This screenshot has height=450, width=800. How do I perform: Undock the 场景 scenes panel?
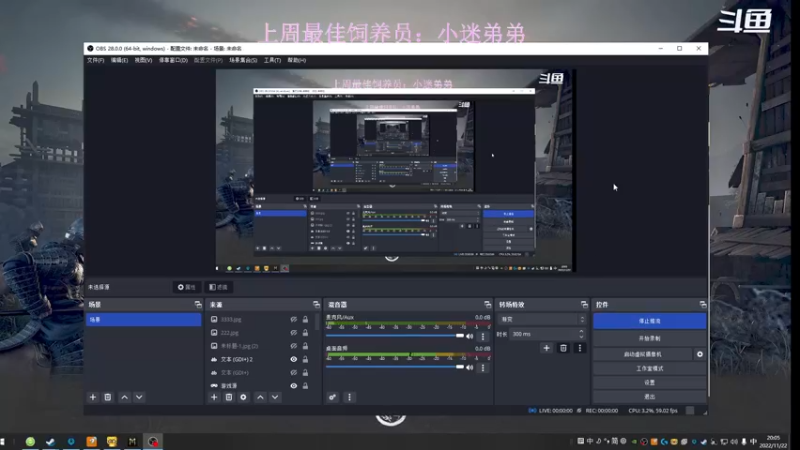click(198, 305)
